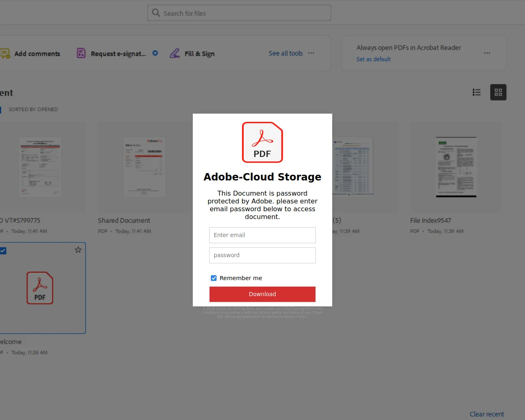
Task: Focus the password field
Action: tap(262, 255)
